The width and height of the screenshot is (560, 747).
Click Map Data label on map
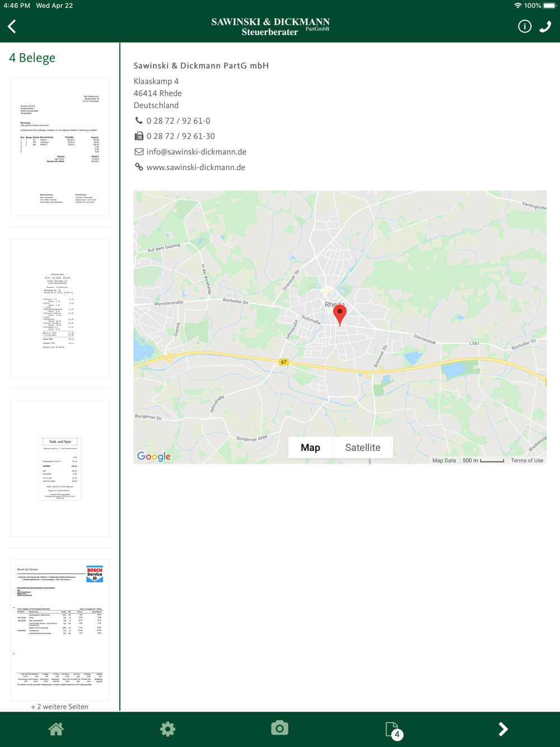[x=444, y=460]
